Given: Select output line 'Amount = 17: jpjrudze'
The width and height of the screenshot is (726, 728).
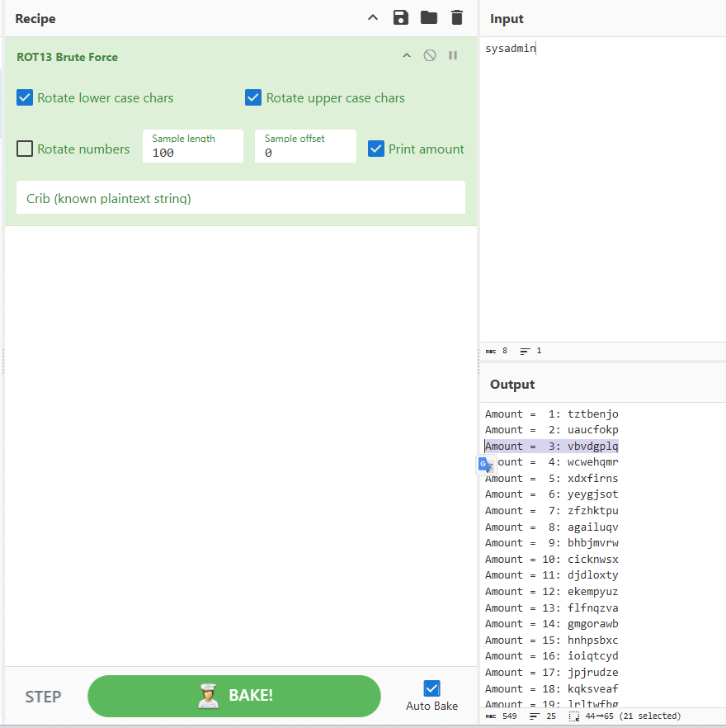Looking at the screenshot, I should pyautogui.click(x=551, y=672).
